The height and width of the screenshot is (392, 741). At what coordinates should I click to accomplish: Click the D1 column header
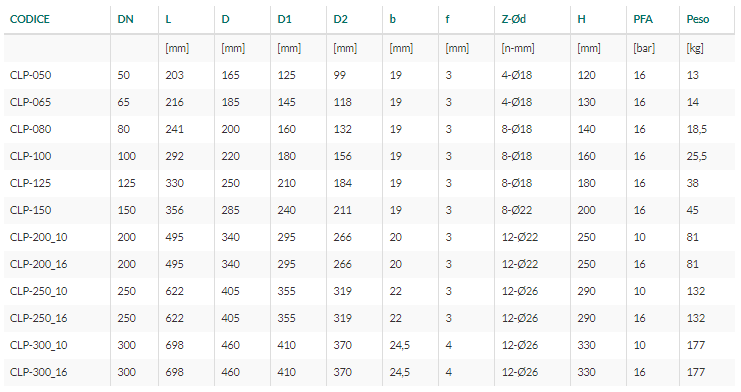(284, 19)
